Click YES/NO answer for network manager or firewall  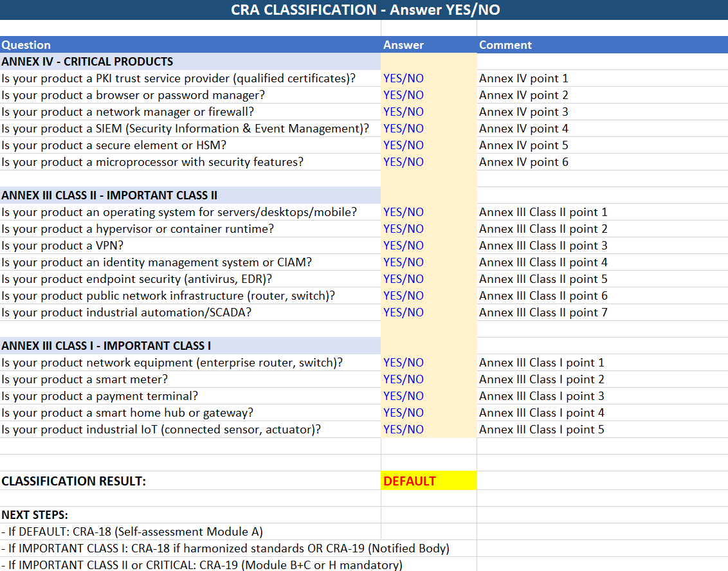point(403,112)
